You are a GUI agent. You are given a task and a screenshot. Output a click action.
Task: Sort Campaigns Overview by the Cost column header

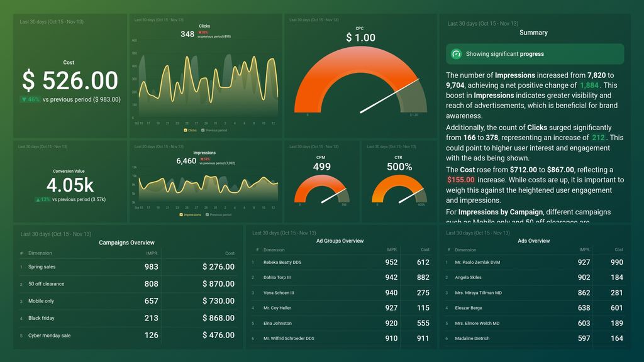[230, 253]
